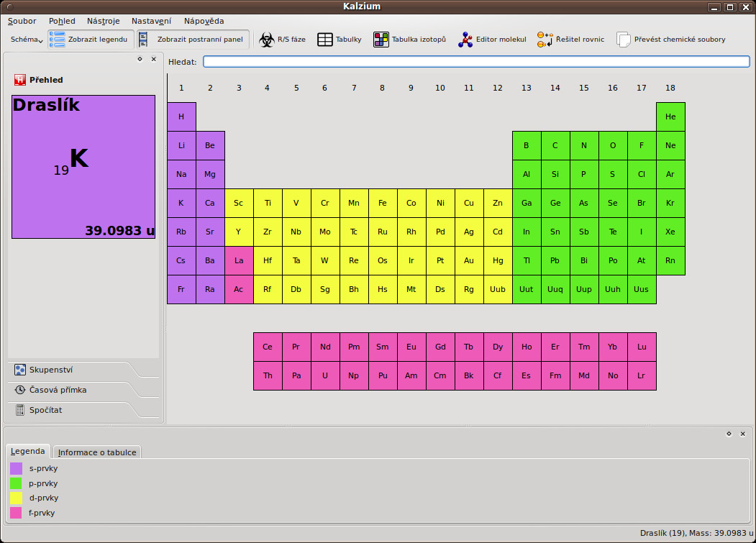Expand the Schéma dropdown
The image size is (756, 543).
point(27,40)
